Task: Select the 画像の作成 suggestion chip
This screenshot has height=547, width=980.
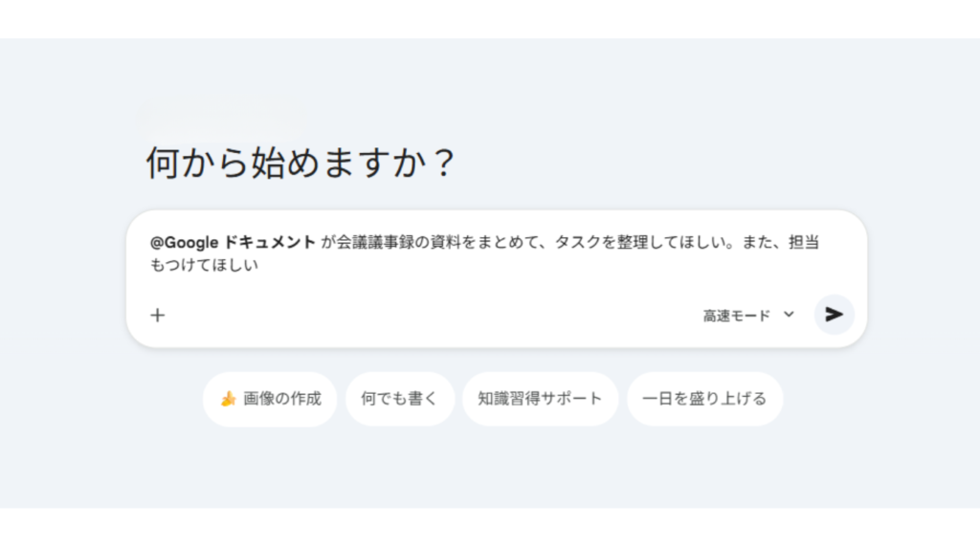Action: pos(270,399)
